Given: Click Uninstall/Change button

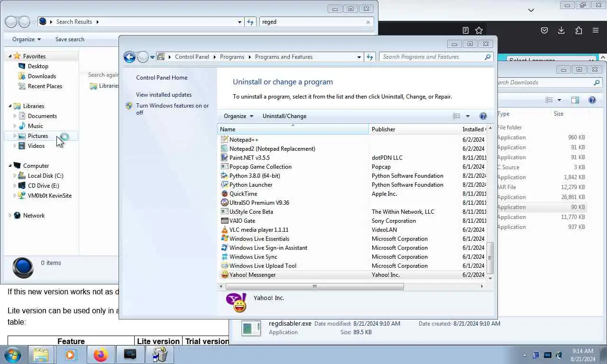Looking at the screenshot, I should point(285,116).
